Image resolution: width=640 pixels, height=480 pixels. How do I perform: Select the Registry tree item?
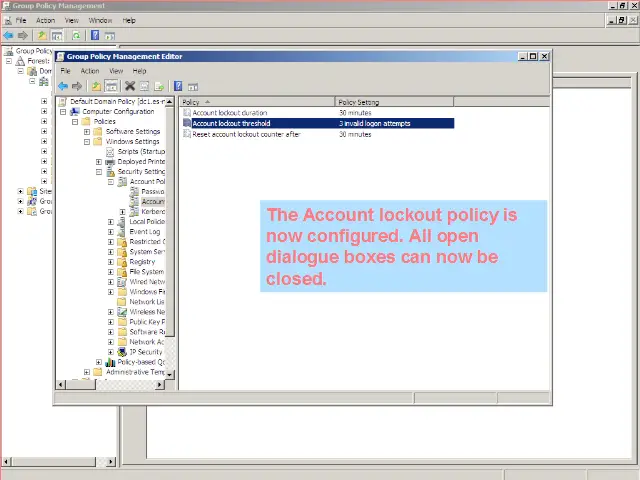[142, 262]
